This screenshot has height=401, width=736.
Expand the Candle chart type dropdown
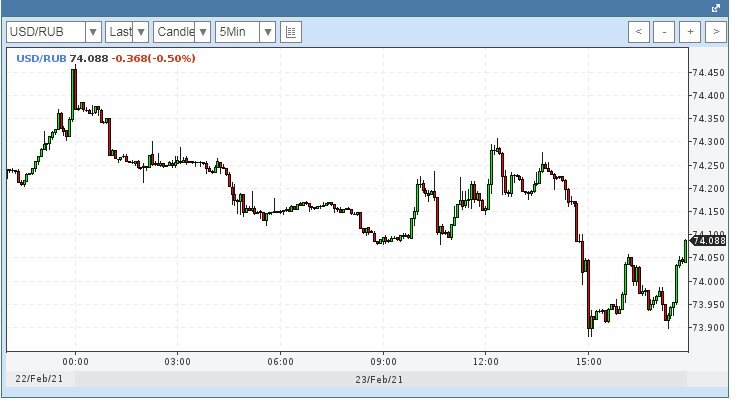pyautogui.click(x=203, y=32)
